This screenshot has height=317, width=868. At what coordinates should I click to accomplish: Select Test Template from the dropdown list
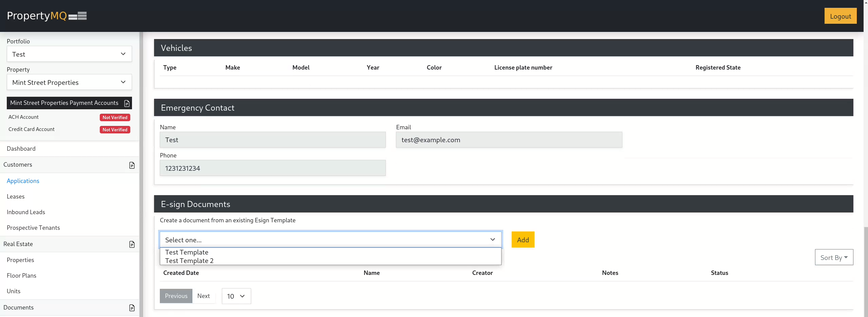(x=187, y=252)
